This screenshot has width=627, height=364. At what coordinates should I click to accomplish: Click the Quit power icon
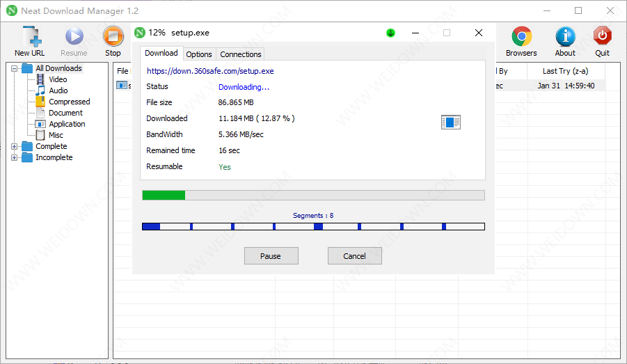click(x=602, y=36)
